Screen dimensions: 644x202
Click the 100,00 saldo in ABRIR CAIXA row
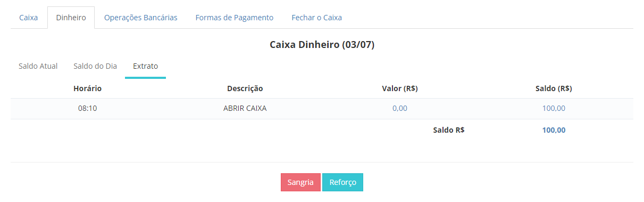tap(554, 108)
